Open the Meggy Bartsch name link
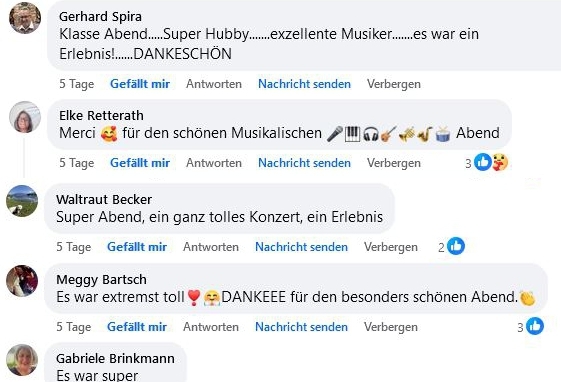The width and height of the screenshot is (561, 382). click(x=101, y=279)
